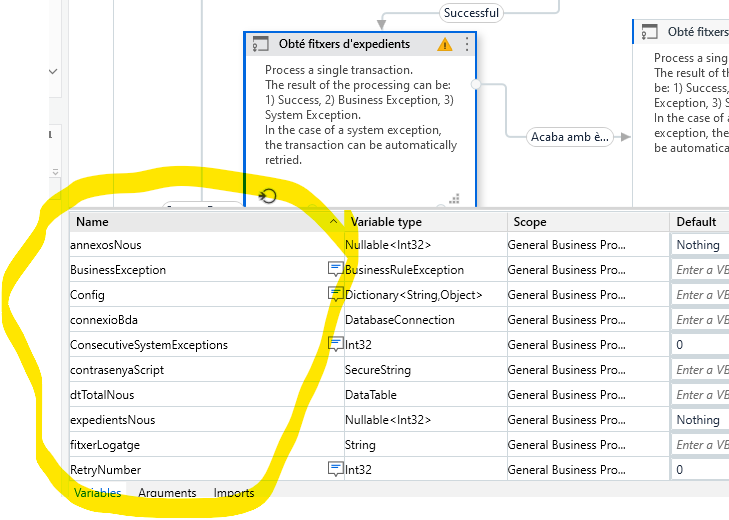Screen dimensions: 729x520
Task: Edit default value of BusinessException
Action: pos(700,270)
